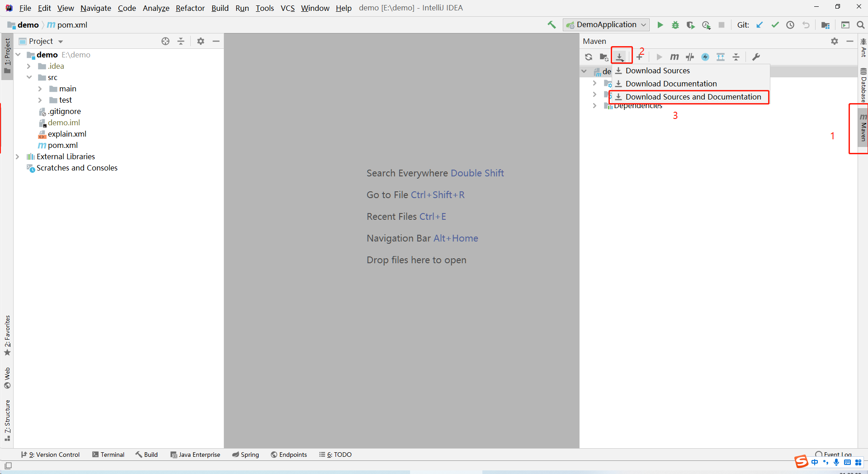Click locate file target icon in Project panel

click(x=165, y=41)
